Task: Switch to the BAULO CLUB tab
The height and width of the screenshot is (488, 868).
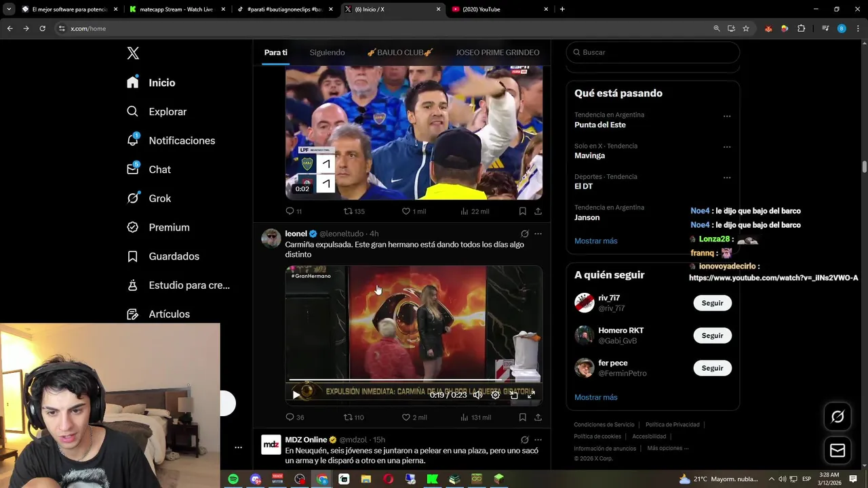Action: click(400, 53)
